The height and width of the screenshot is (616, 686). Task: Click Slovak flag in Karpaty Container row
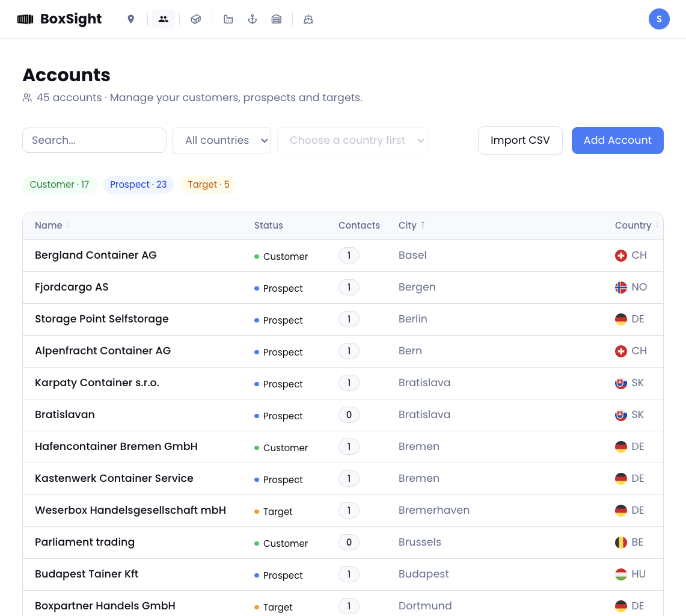[x=621, y=383]
